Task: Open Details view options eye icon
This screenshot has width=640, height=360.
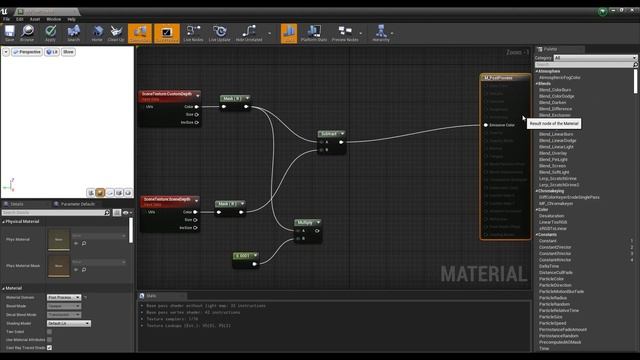Action: tap(127, 213)
